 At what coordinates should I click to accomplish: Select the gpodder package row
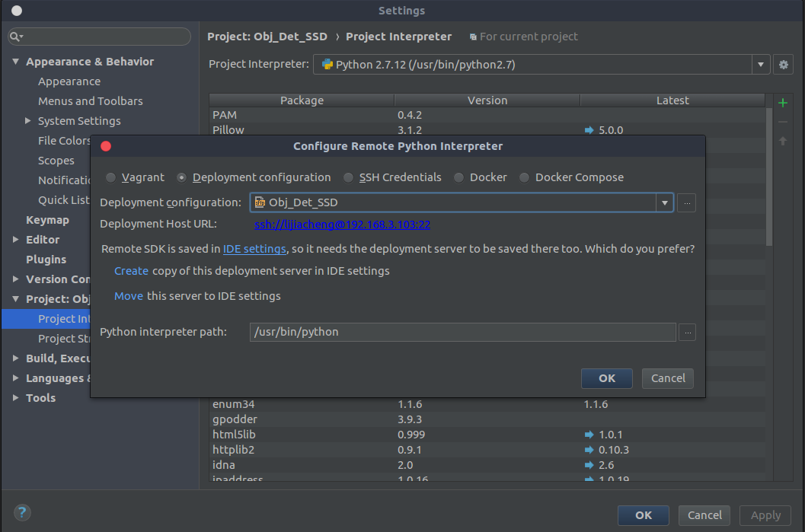[487, 419]
